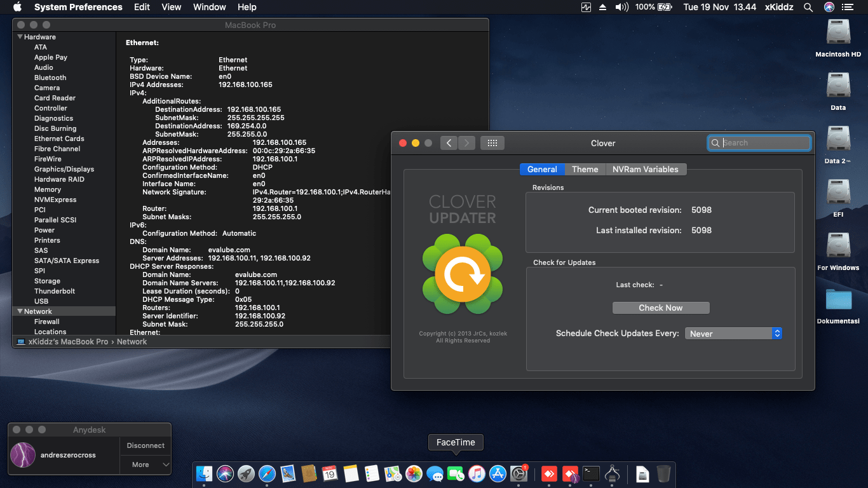Open System Preferences icon in Dock
This screenshot has width=868, height=488.
point(519,473)
